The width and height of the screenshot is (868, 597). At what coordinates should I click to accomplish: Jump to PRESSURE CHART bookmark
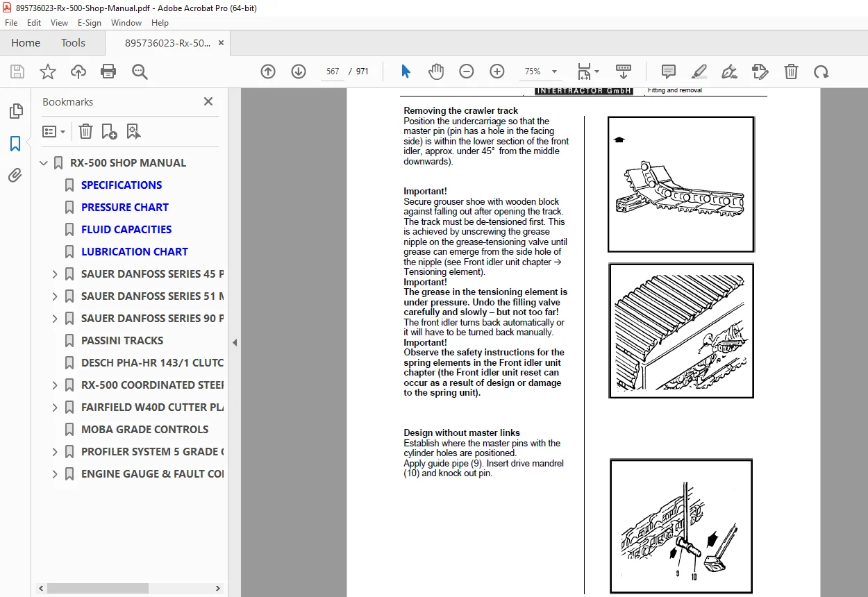pos(125,208)
